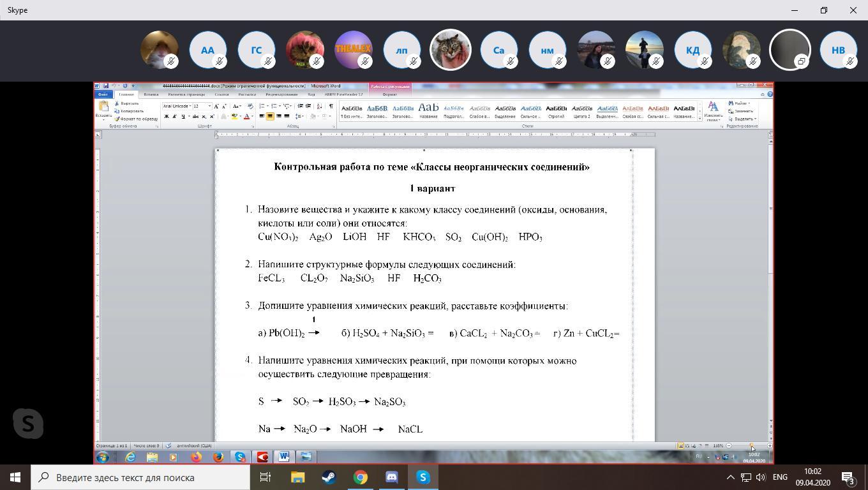Apply the red font color
Viewport: 868px width, 490px height.
(246, 116)
